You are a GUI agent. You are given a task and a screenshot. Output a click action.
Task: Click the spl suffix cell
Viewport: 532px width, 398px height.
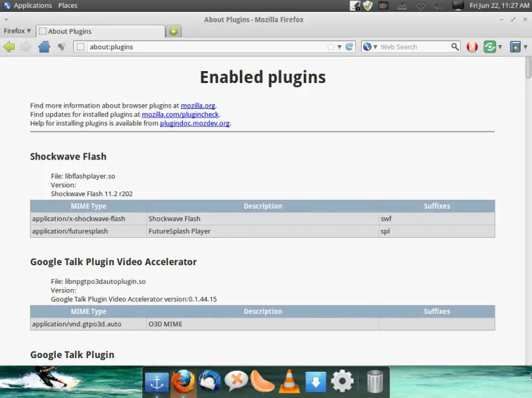tap(437, 231)
